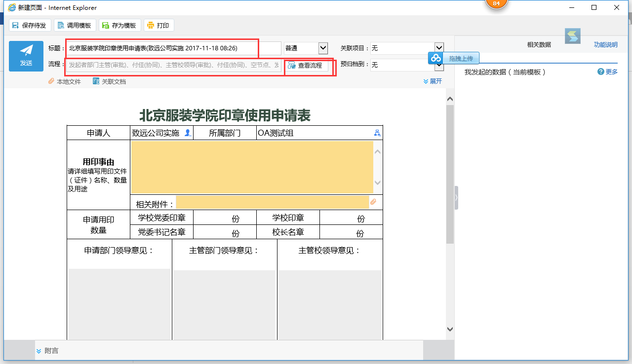Click 存为模板 to save as template

(x=120, y=26)
